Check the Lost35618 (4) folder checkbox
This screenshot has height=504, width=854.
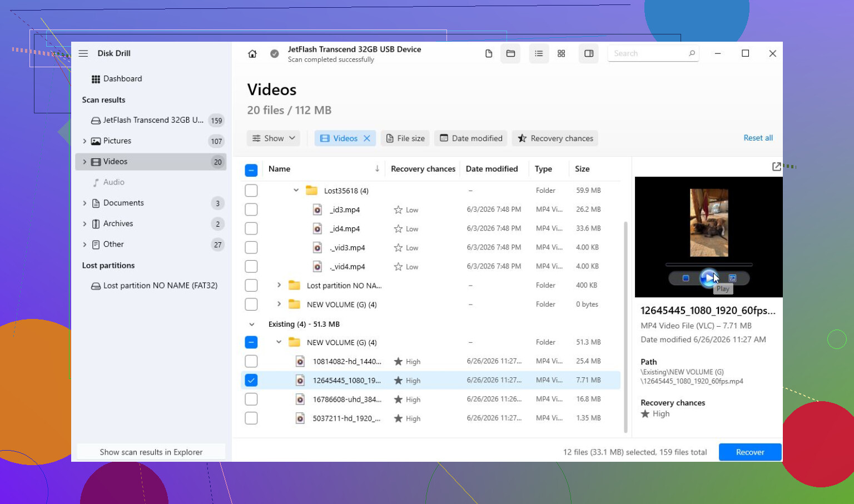click(x=251, y=191)
